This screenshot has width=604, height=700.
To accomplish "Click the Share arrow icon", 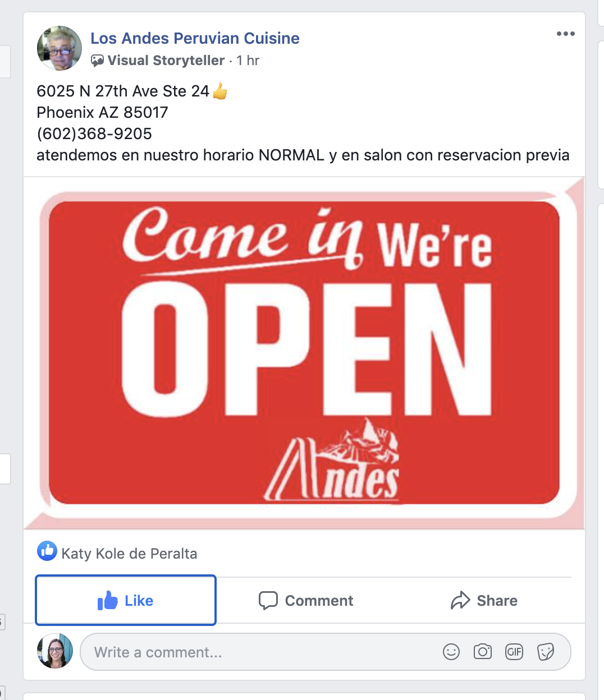I will (460, 600).
